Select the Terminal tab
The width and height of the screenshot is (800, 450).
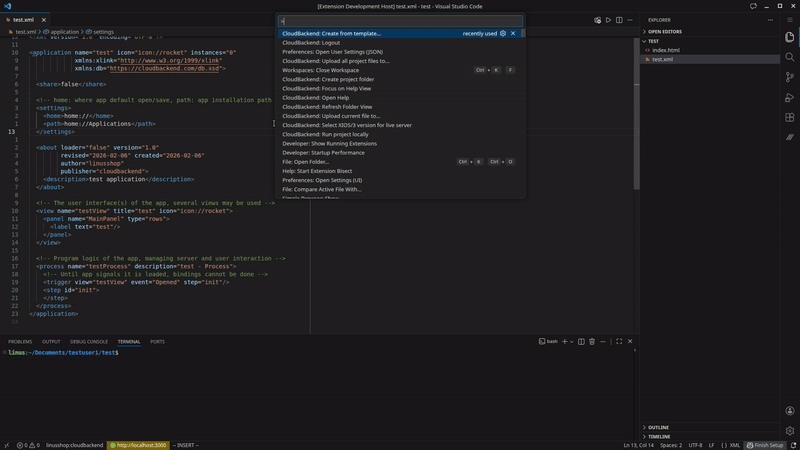click(129, 342)
